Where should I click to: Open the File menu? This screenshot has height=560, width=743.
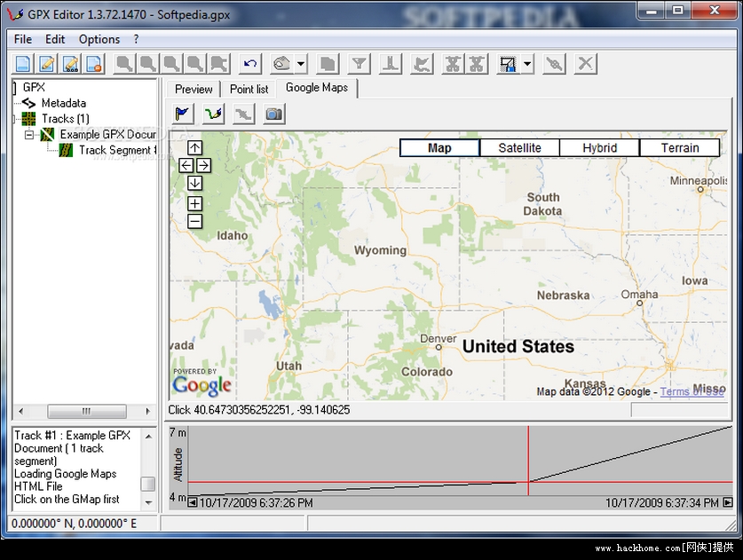coord(23,39)
